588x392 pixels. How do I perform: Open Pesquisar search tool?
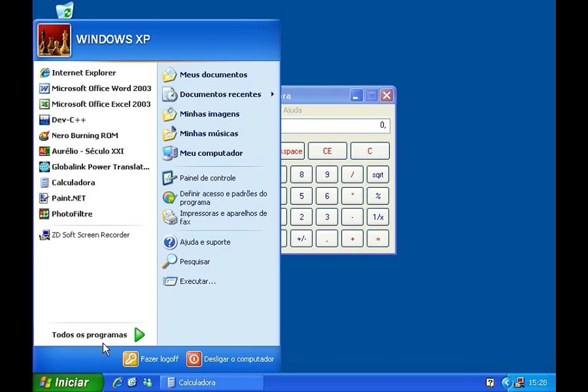186,262
